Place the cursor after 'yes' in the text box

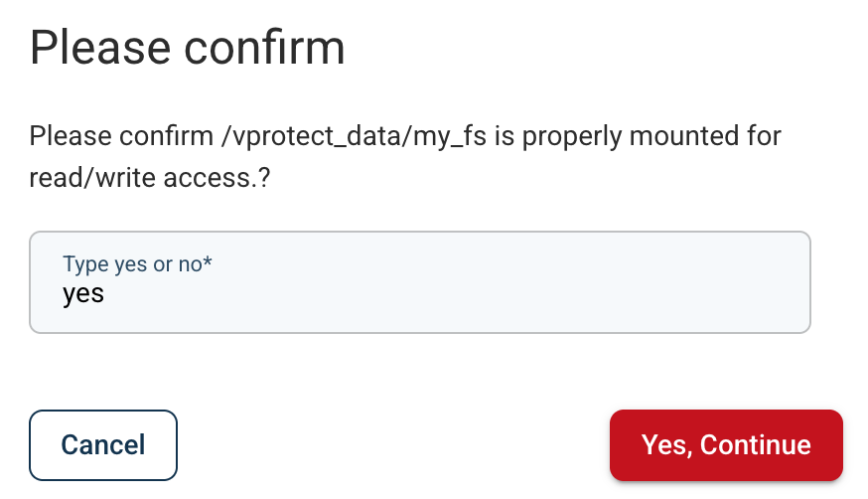pos(106,294)
